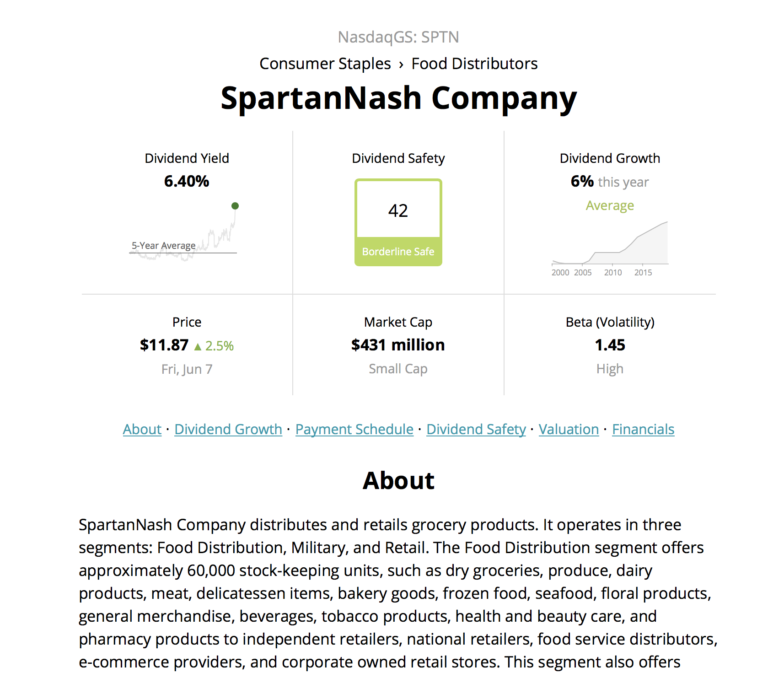Click the 6.40% dividend yield value
The width and height of the screenshot is (784, 678).
click(x=187, y=181)
